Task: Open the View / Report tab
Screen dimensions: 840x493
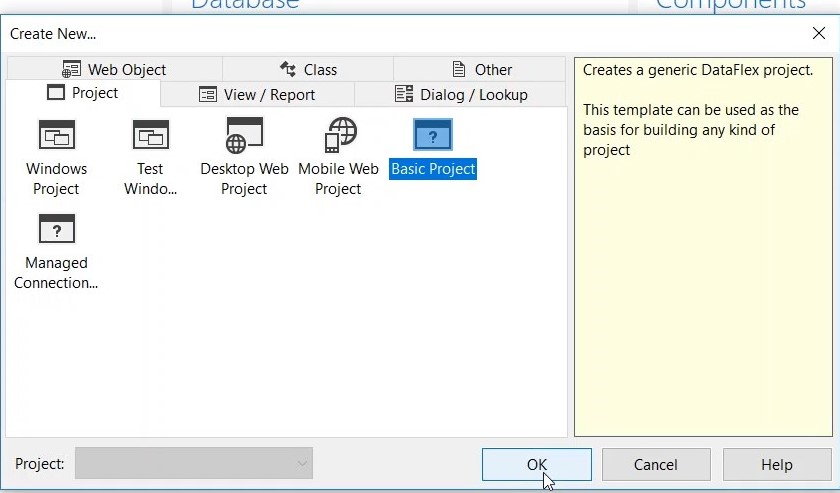Action: click(x=257, y=95)
